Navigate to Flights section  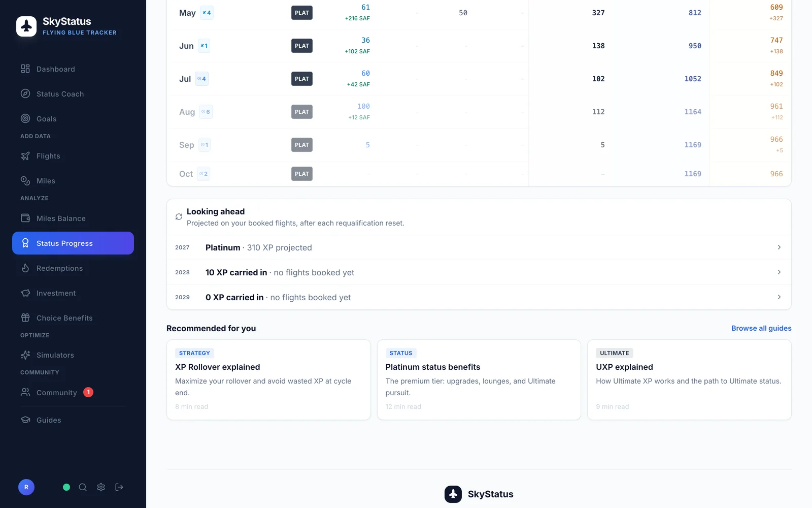point(73,156)
